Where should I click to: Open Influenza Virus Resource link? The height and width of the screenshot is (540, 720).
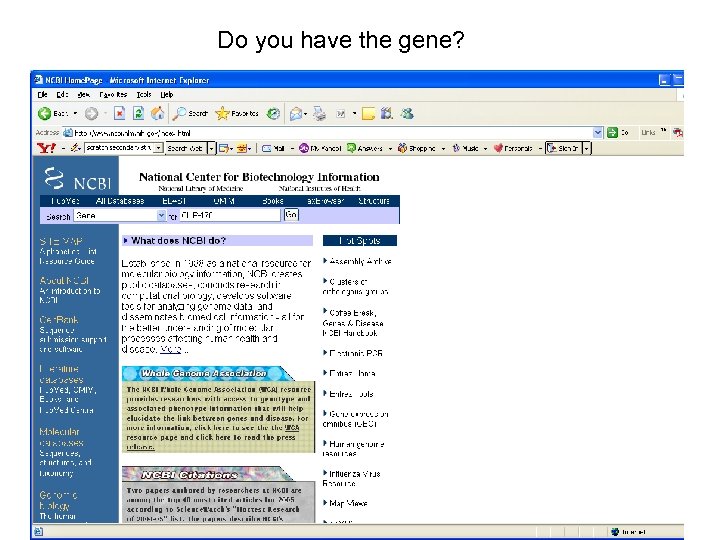coord(352,478)
